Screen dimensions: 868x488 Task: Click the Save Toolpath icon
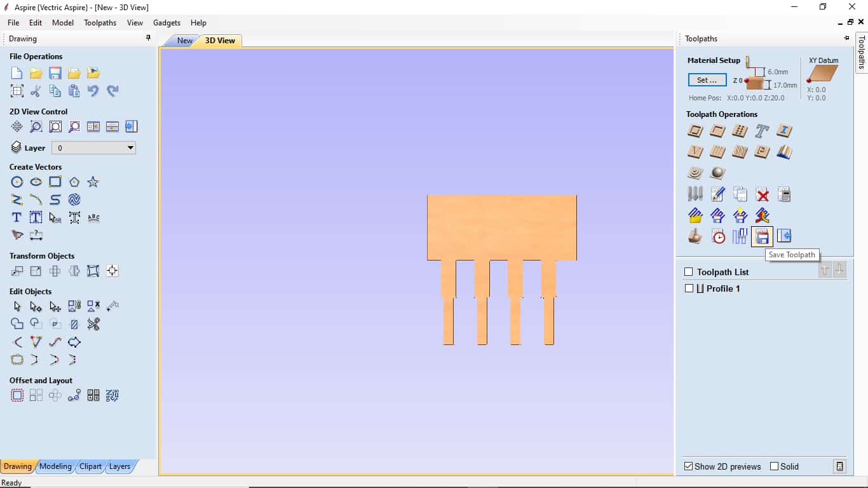(762, 236)
